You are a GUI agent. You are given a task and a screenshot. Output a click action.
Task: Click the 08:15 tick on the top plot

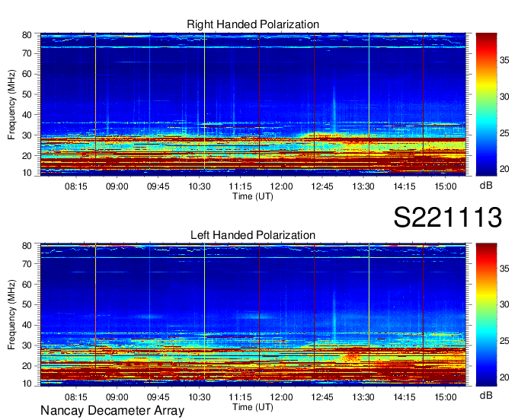tap(76, 186)
